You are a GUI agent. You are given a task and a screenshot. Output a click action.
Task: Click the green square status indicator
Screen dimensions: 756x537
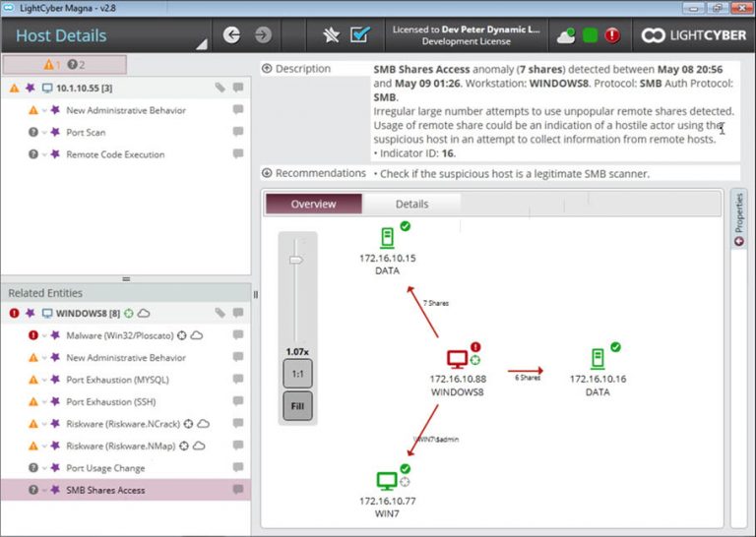(x=590, y=35)
